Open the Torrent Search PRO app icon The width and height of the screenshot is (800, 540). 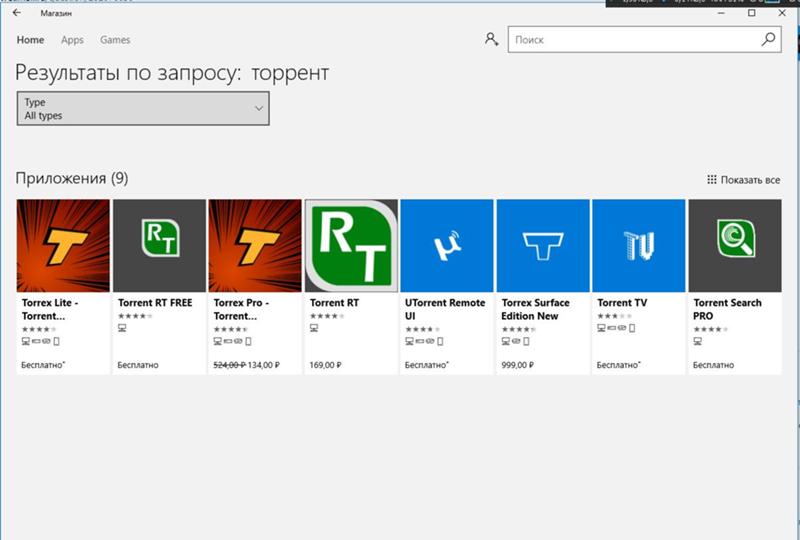[735, 246]
